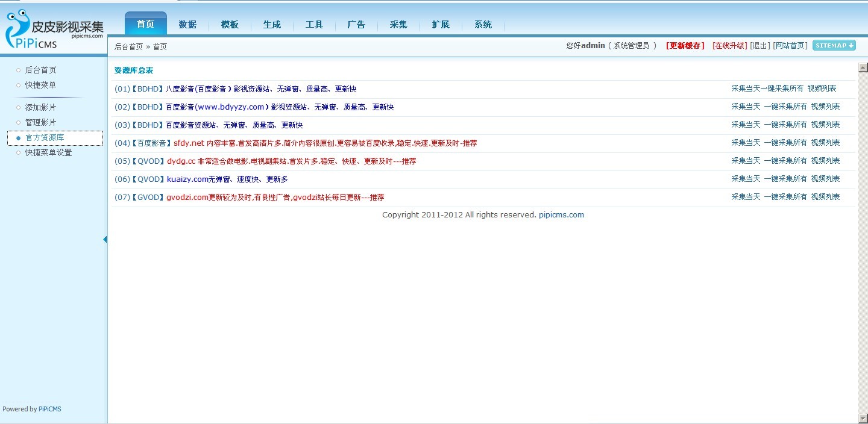Open 后台首页 in the sidebar
This screenshot has height=424, width=868.
coord(40,70)
